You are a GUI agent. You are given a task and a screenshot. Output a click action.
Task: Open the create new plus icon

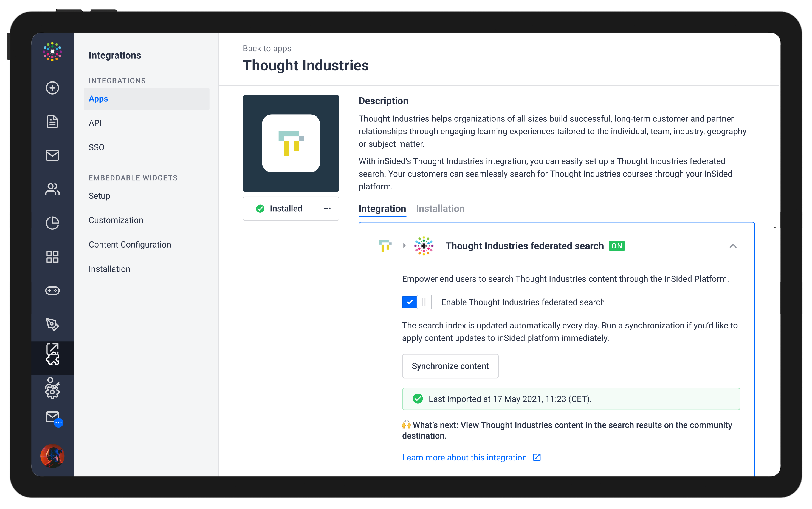click(52, 88)
